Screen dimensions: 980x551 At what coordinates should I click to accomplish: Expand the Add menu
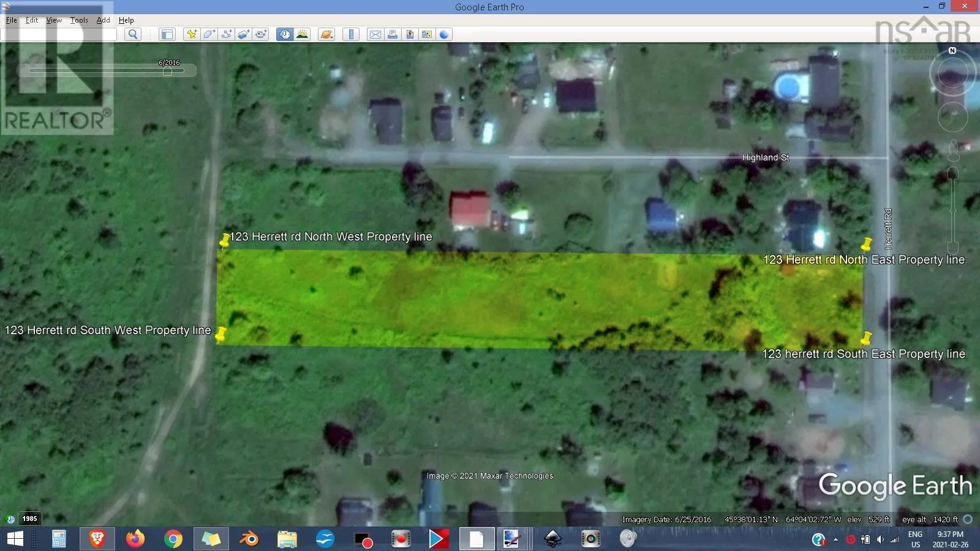tap(103, 20)
